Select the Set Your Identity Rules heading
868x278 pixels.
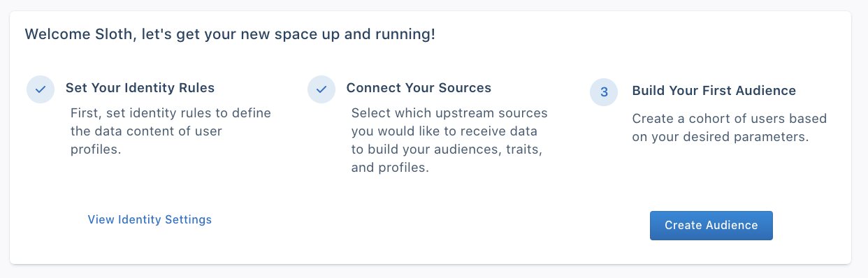pyautogui.click(x=140, y=88)
